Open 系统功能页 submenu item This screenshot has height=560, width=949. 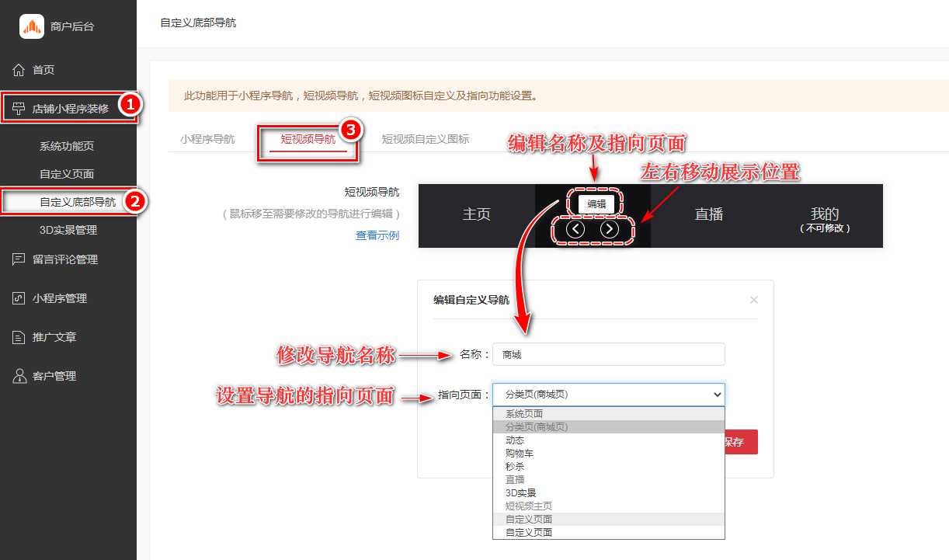67,146
